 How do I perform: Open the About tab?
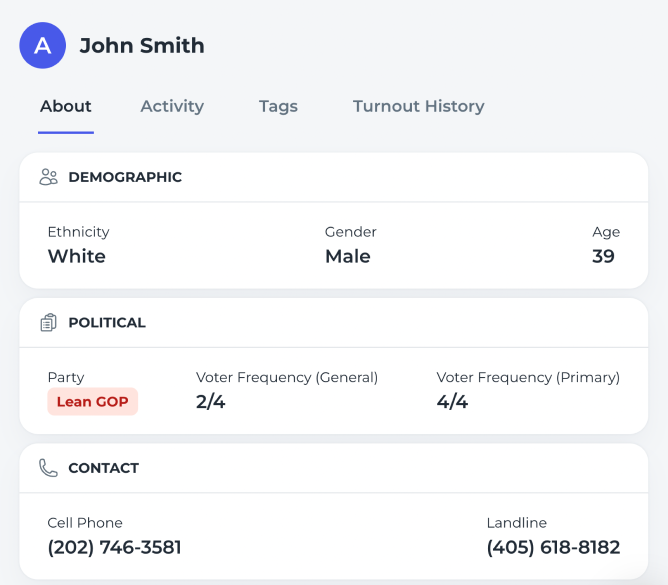(66, 106)
